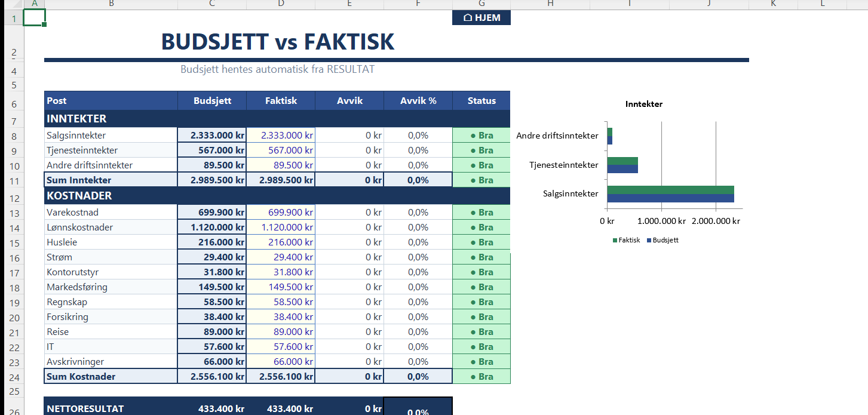Click the Faktisk cell for Lønnskostnader

coord(281,228)
